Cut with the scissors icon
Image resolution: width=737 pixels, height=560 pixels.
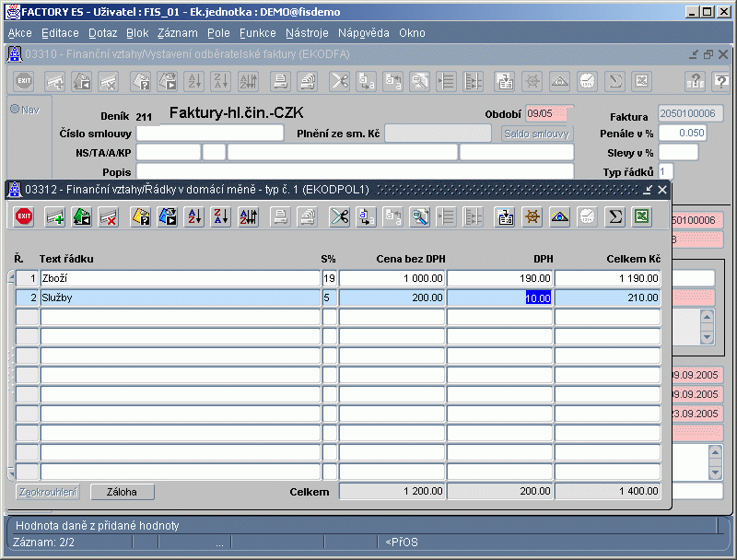(339, 217)
